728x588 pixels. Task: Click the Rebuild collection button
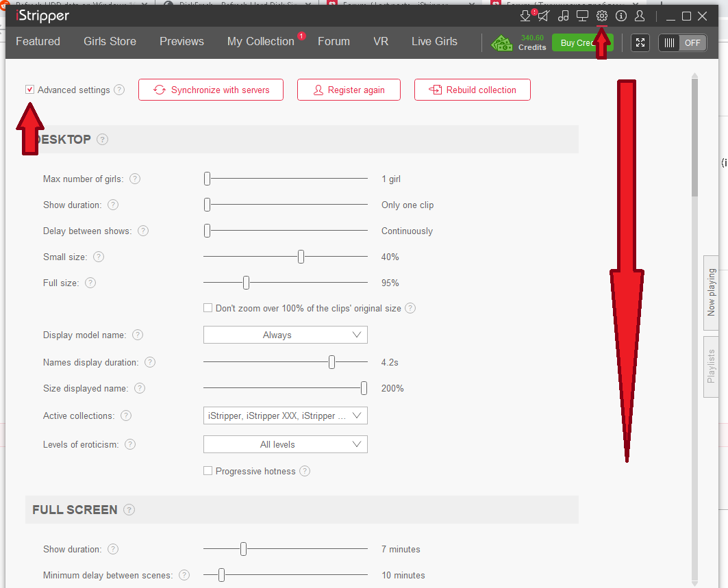coord(472,90)
